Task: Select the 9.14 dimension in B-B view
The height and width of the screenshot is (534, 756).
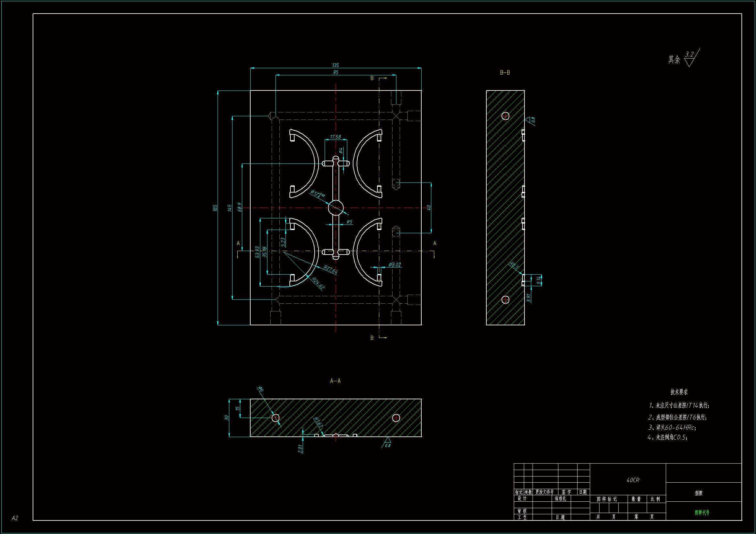Action: tap(539, 280)
